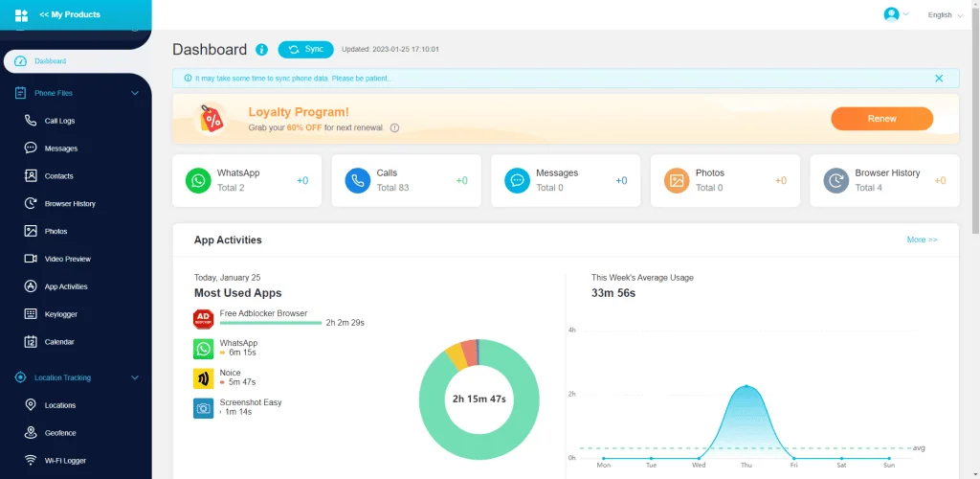
Task: Click the Loyalty Program help question icon
Action: click(x=394, y=127)
